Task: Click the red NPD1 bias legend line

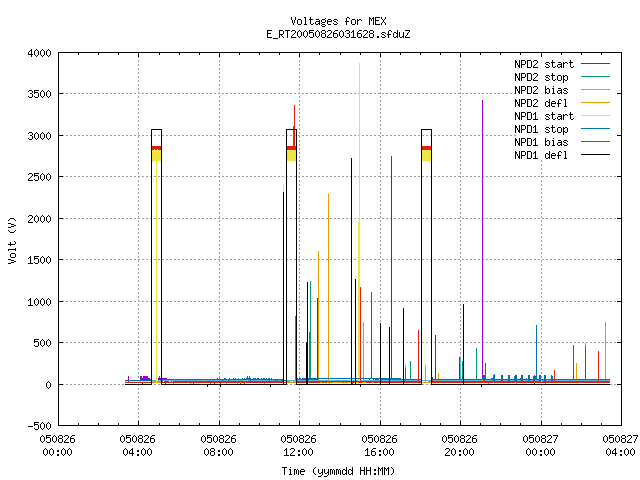Action: (x=595, y=142)
